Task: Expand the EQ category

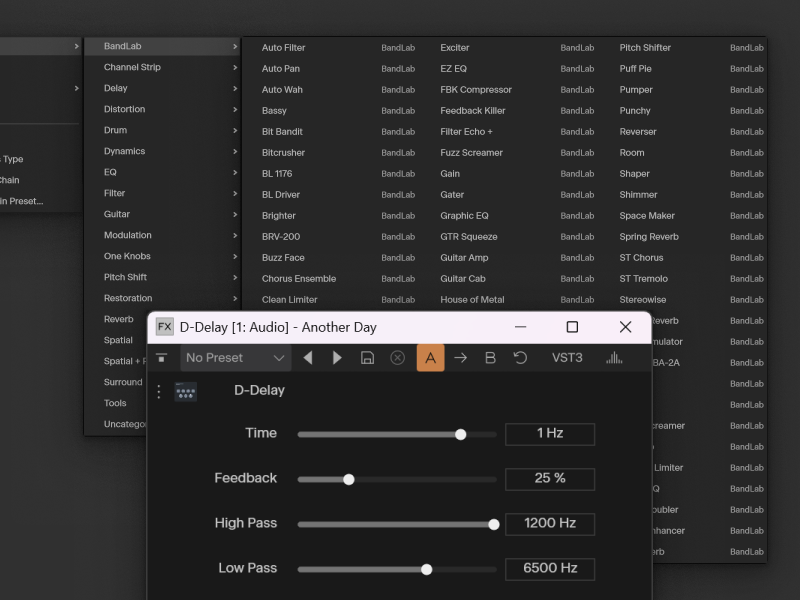Action: [163, 172]
